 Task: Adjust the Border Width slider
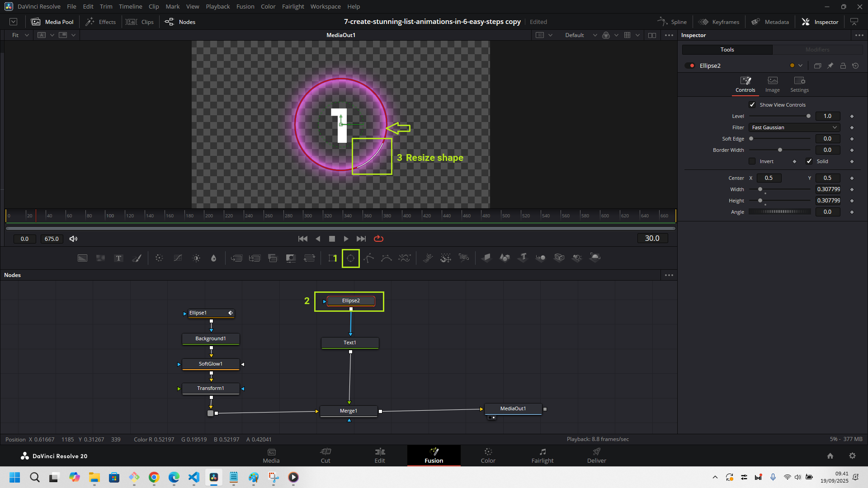[780, 150]
